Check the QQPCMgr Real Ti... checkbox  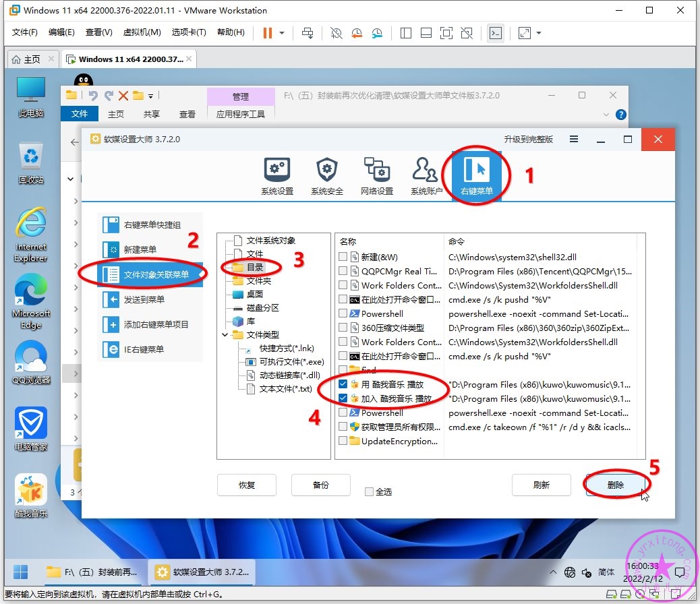[x=343, y=271]
